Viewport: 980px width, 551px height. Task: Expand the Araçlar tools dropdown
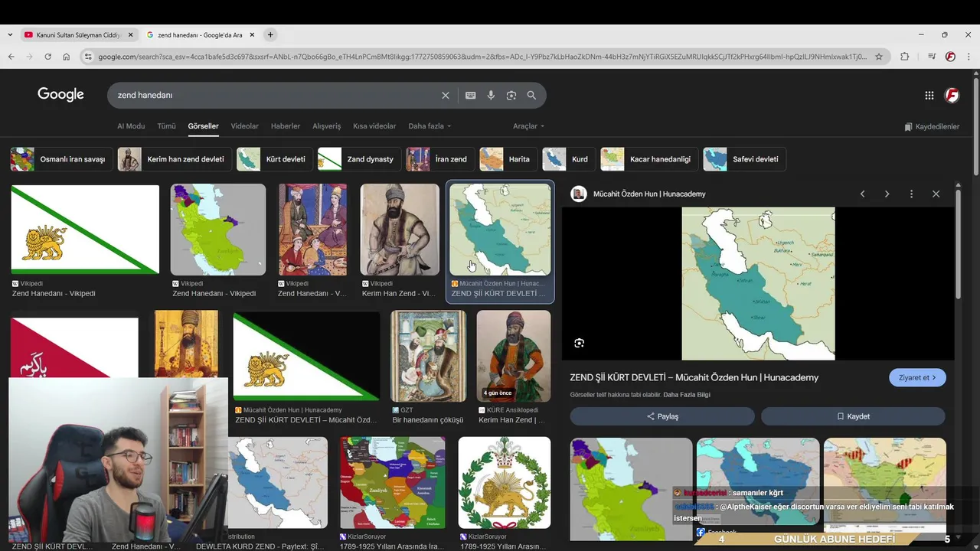528,126
